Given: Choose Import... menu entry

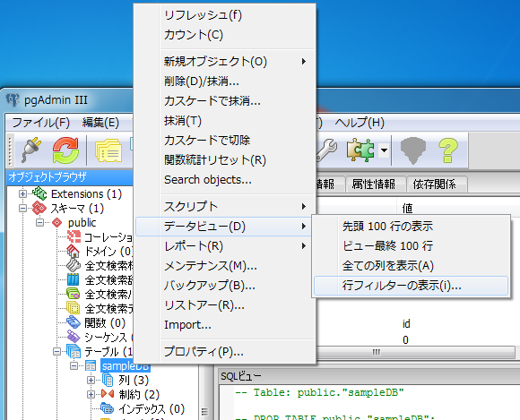Looking at the screenshot, I should (224, 324).
